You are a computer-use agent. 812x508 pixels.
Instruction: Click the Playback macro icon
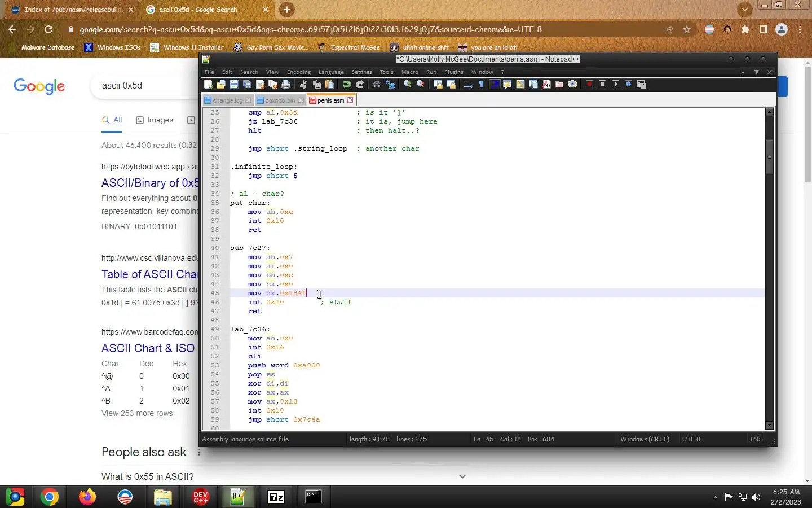pyautogui.click(x=615, y=84)
